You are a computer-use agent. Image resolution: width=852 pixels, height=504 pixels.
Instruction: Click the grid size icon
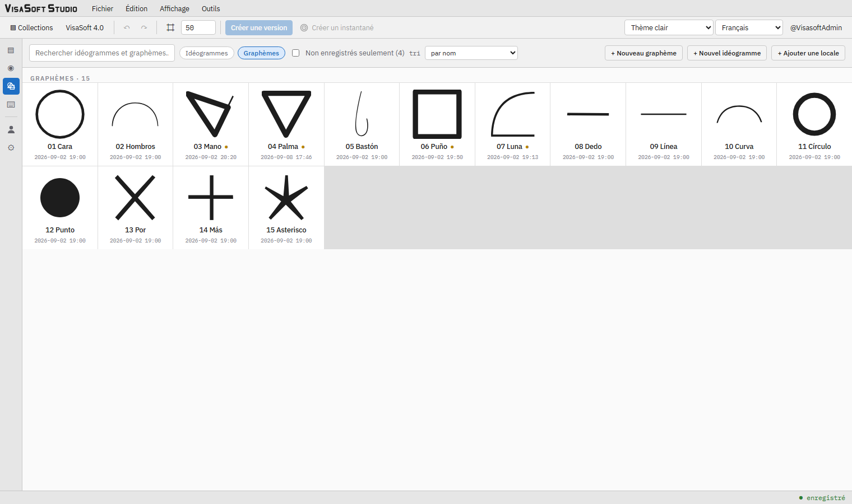click(170, 27)
